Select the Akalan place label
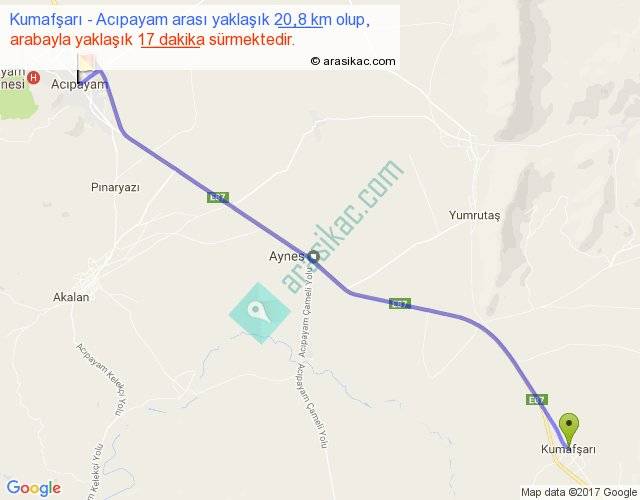The height and width of the screenshot is (500, 640). pos(71,297)
